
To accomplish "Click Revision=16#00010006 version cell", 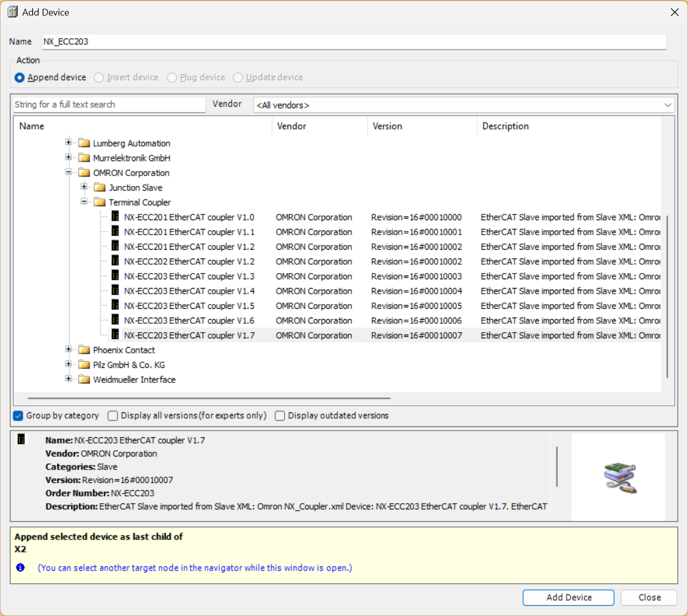I will pyautogui.click(x=417, y=321).
